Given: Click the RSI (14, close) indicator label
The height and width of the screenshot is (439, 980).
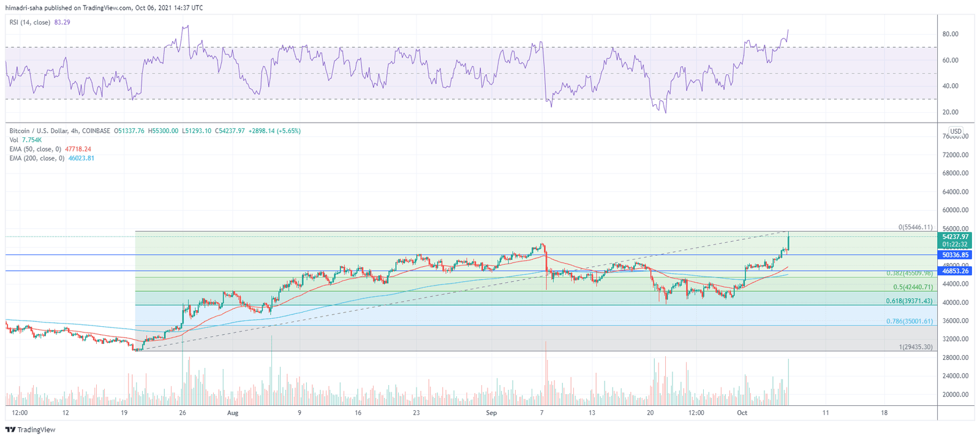Looking at the screenshot, I should [30, 22].
